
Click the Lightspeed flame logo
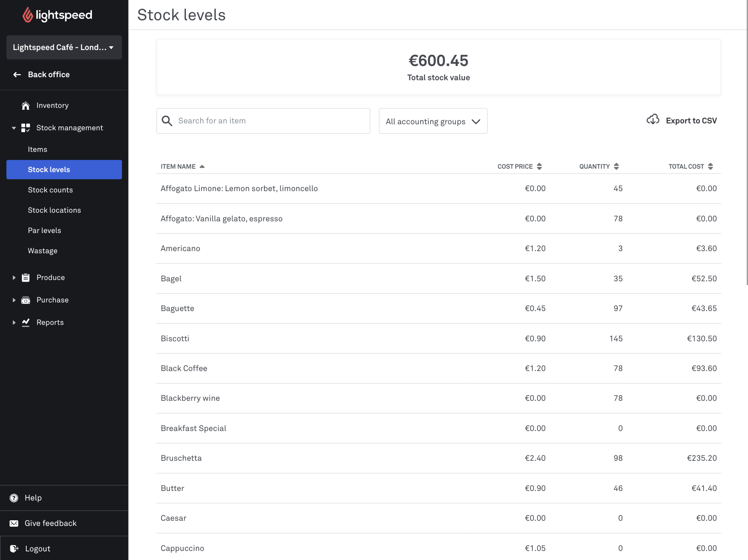click(x=28, y=14)
